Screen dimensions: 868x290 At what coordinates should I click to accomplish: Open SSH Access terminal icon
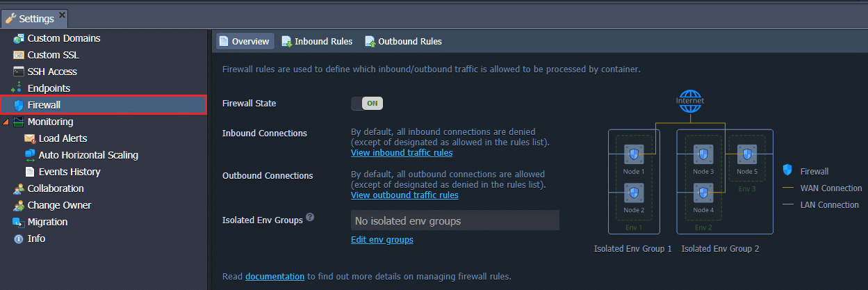click(x=19, y=72)
